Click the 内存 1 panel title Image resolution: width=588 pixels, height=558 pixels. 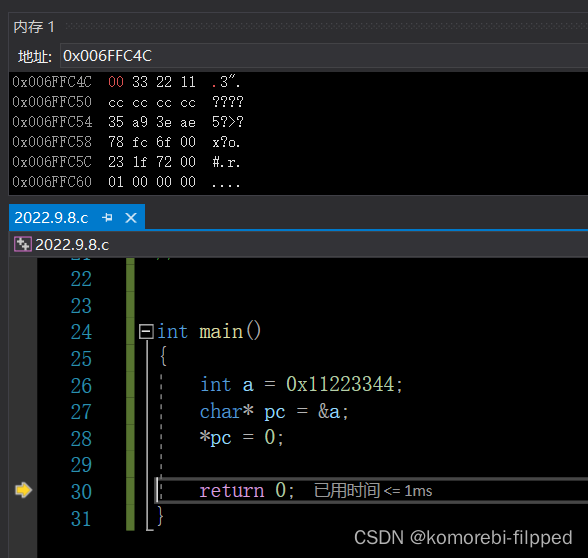pyautogui.click(x=34, y=27)
